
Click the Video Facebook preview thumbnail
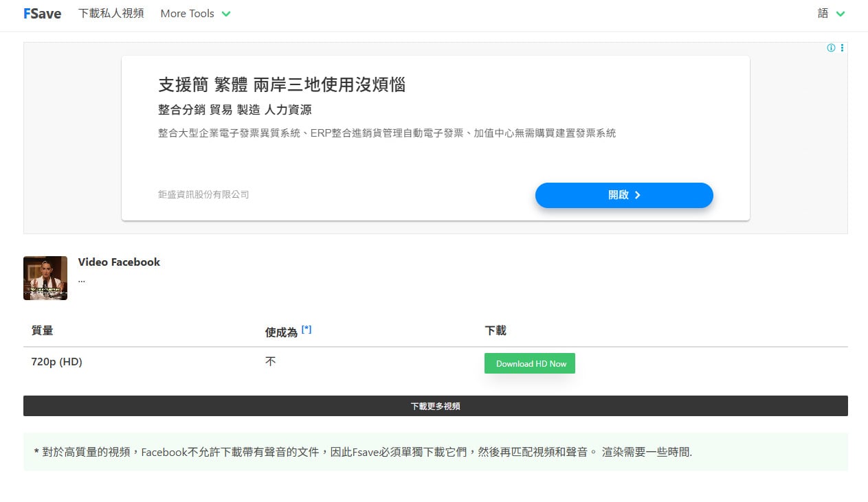[45, 278]
